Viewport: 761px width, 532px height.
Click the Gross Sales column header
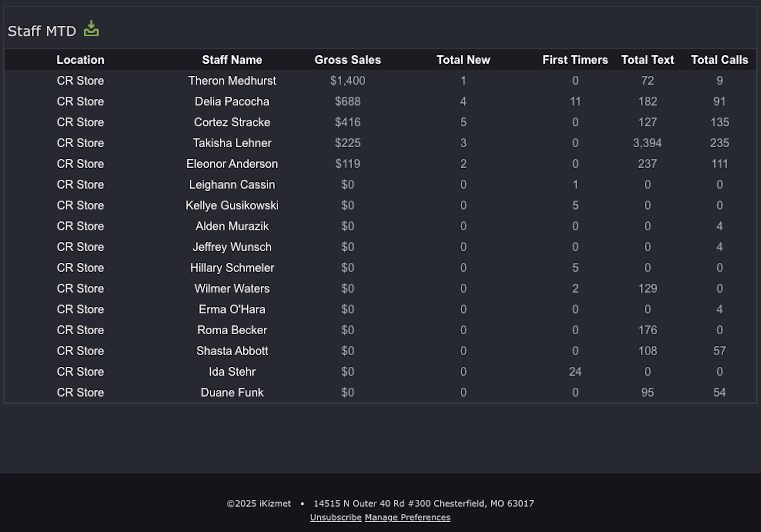(348, 60)
